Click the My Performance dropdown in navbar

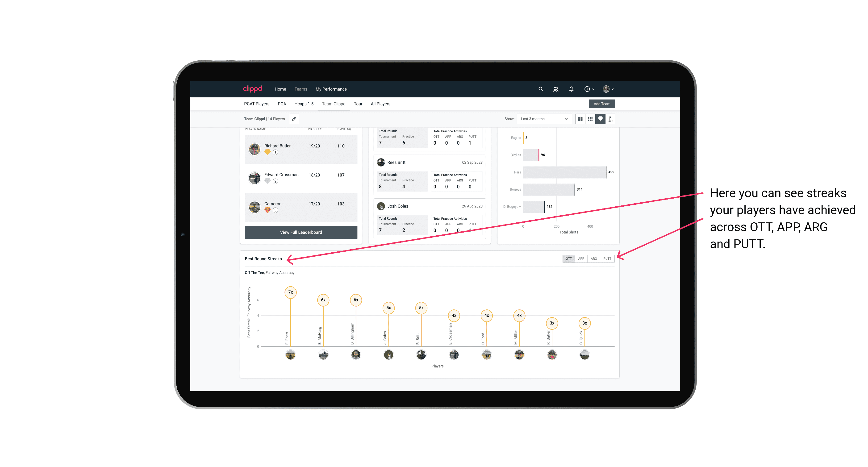coord(331,90)
